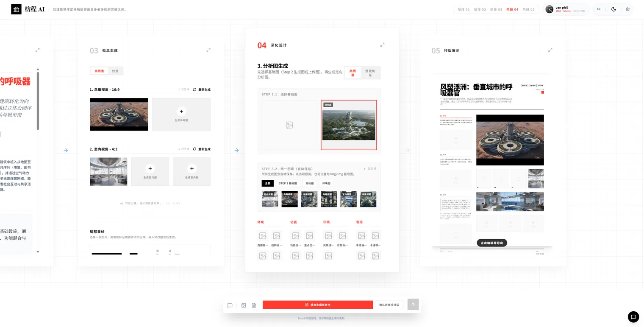Click the send up-arrow button
Viewport: 644px width, 327px height.
coord(413,304)
